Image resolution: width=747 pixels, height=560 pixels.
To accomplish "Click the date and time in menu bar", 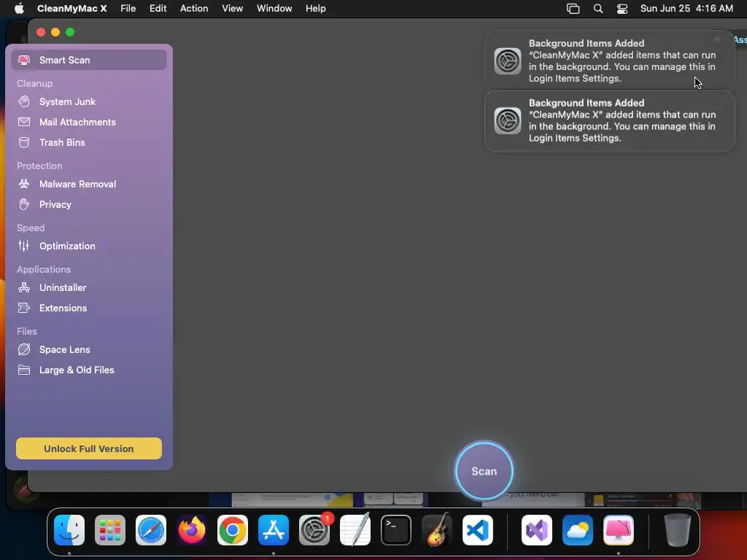I will (686, 9).
